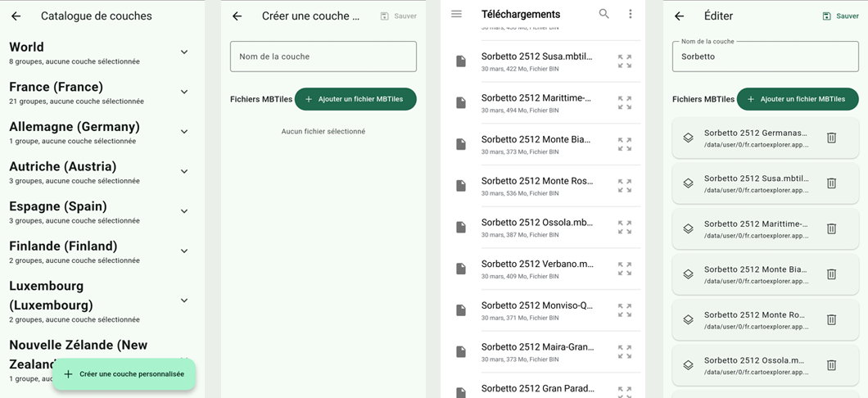This screenshot has width=868, height=398.
Task: Expand Sorbetto 2512 Susa file preview
Action: (625, 61)
